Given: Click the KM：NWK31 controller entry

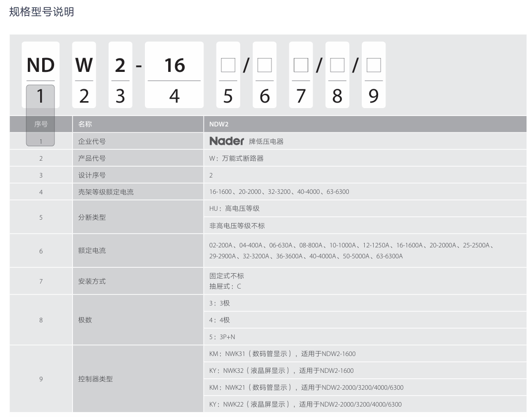Looking at the screenshot, I should [282, 354].
